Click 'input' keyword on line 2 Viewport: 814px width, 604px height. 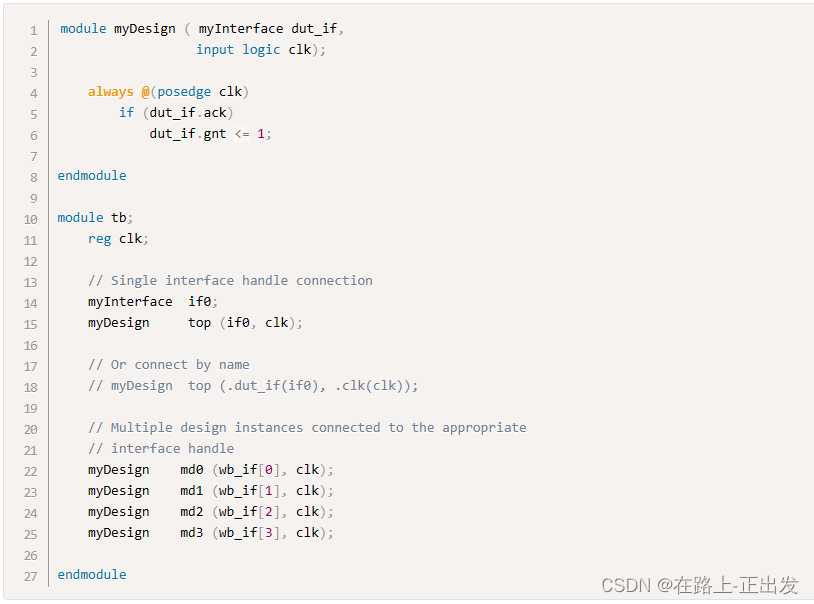[x=215, y=50]
